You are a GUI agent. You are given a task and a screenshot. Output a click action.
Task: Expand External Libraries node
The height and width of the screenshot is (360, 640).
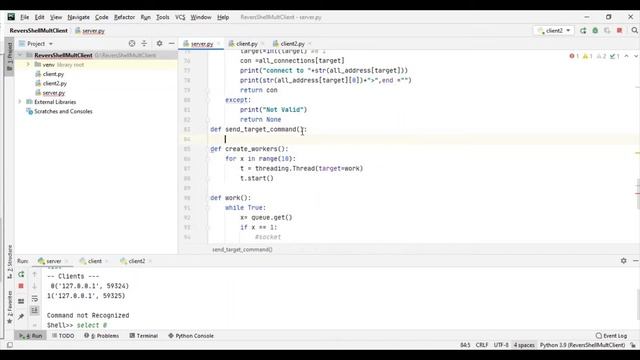(20, 102)
